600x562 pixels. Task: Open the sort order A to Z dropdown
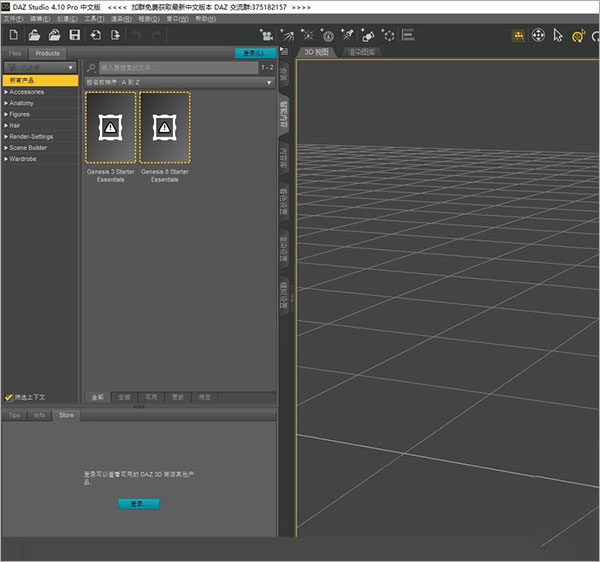pyautogui.click(x=179, y=82)
